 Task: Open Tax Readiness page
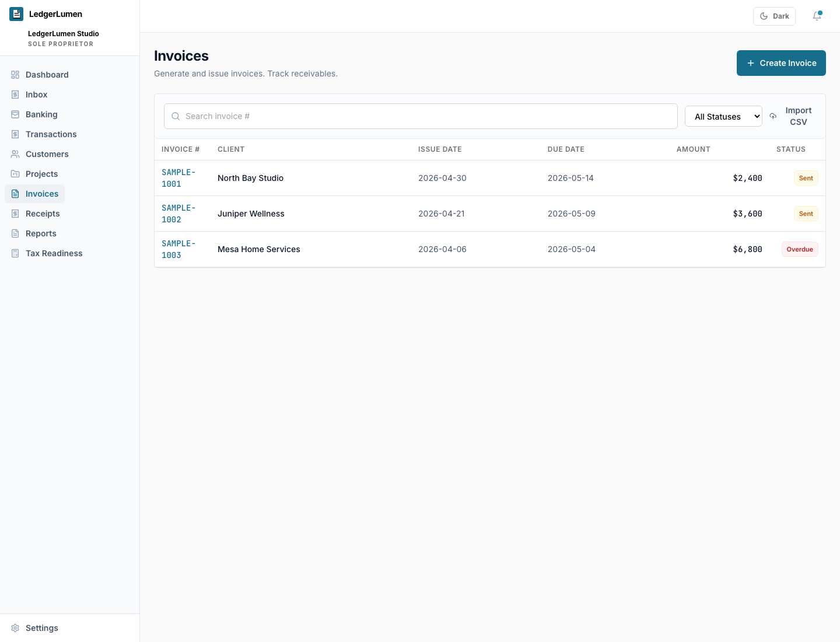(x=47, y=253)
